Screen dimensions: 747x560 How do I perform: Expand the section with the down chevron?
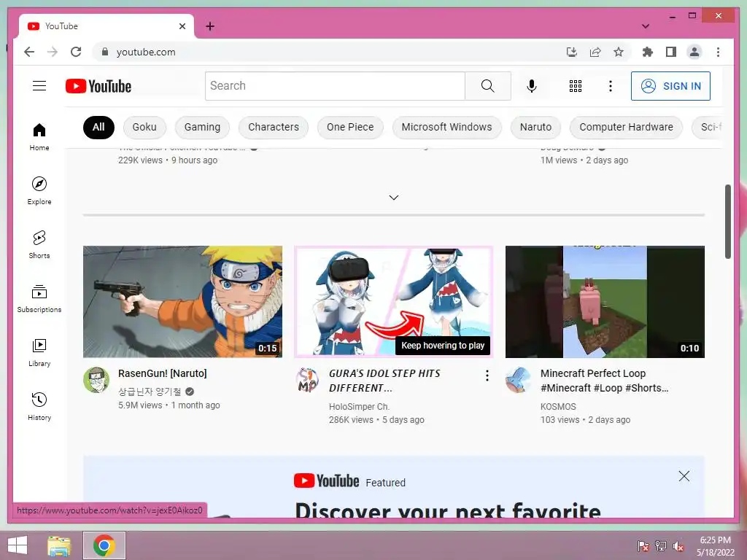pyautogui.click(x=393, y=197)
